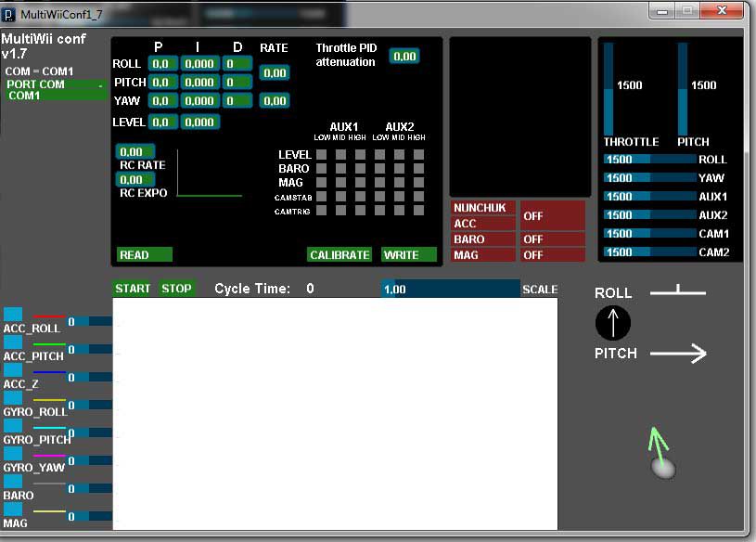Image resolution: width=756 pixels, height=542 pixels.
Task: Click the PITCH D value field
Action: coord(237,82)
